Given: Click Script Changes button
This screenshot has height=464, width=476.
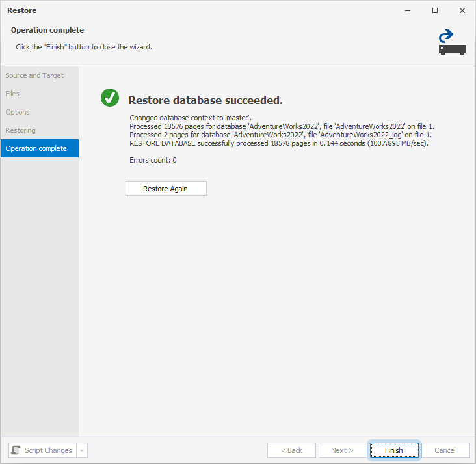Looking at the screenshot, I should click(42, 450).
